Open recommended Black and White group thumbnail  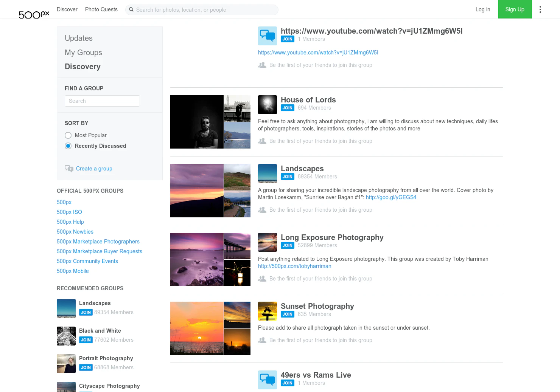[x=66, y=336]
